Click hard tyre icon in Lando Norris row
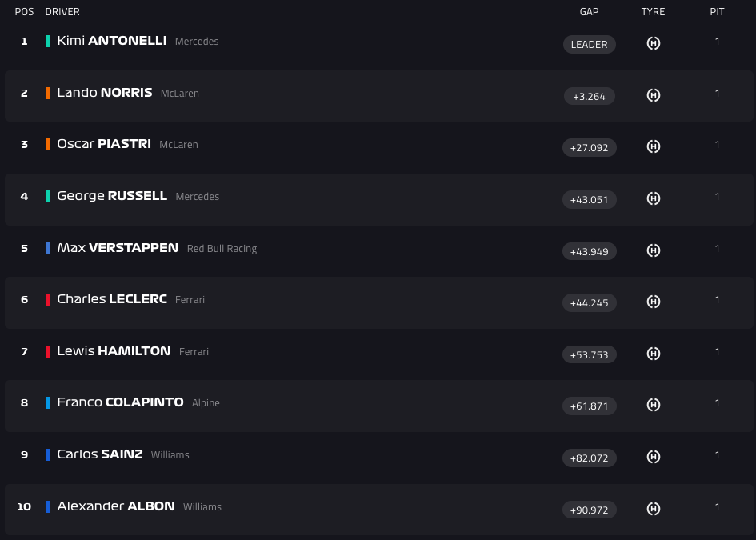This screenshot has width=756, height=540. 654,95
